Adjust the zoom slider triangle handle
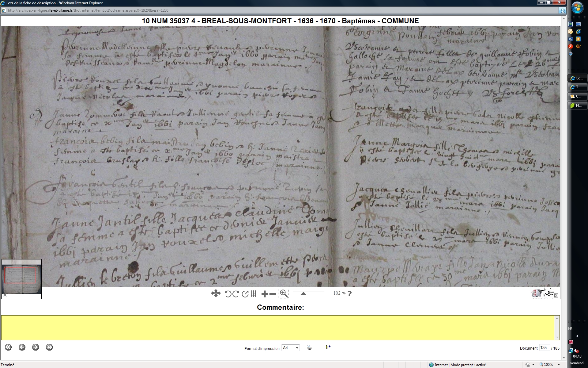Viewport: 588px width, 368px height. (303, 294)
